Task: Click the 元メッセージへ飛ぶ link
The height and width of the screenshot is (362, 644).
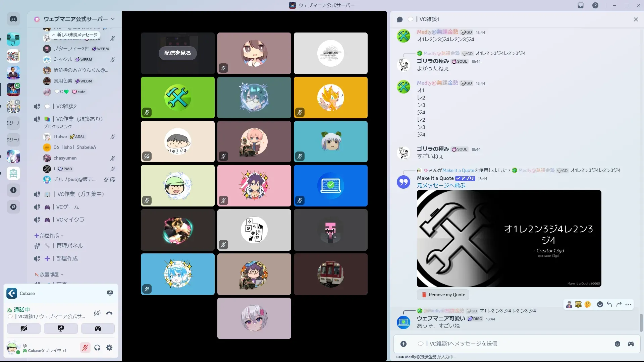Action: point(441,185)
